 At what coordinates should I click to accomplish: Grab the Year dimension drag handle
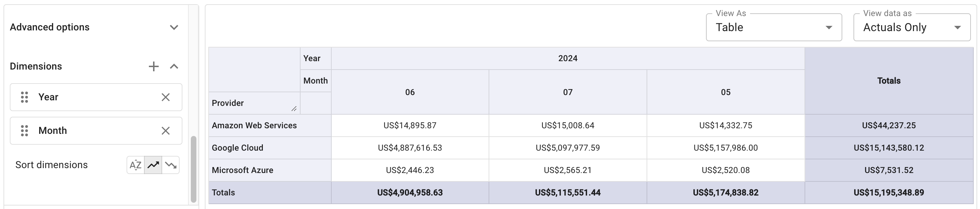click(x=24, y=98)
